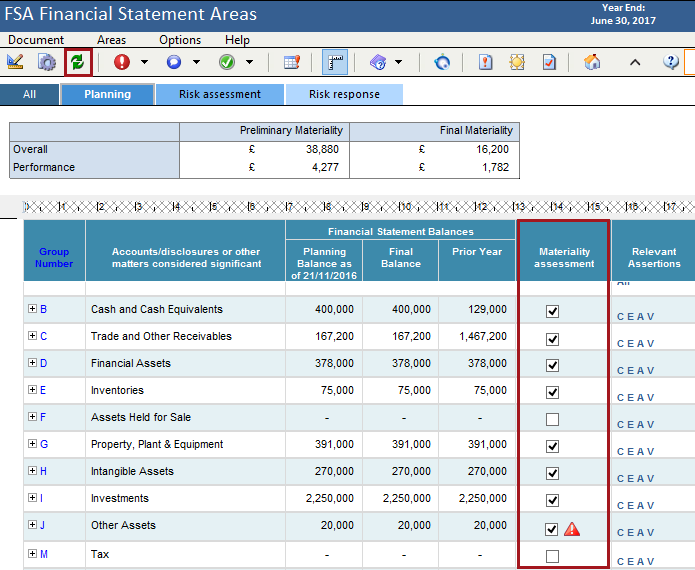Switch to the Risk assessment tab
The image size is (695, 570).
coord(220,95)
